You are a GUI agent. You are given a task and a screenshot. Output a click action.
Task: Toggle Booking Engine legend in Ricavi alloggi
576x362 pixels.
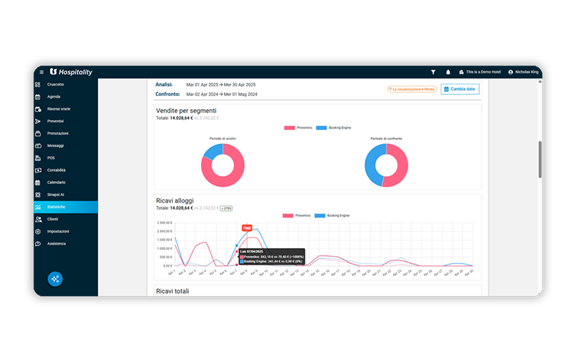332,216
